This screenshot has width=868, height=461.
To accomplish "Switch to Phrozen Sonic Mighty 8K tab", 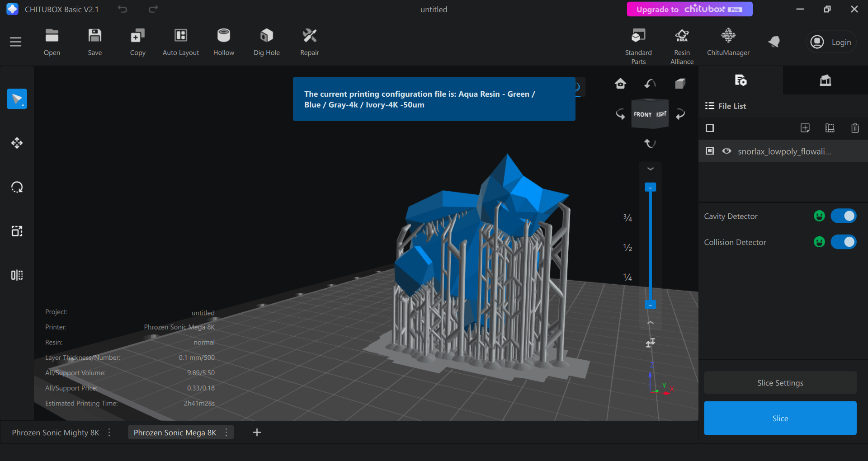I will pyautogui.click(x=56, y=433).
